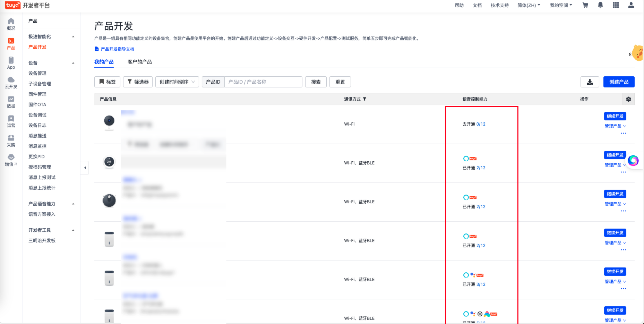Open the 概况 overview sidebar icon

tap(11, 24)
